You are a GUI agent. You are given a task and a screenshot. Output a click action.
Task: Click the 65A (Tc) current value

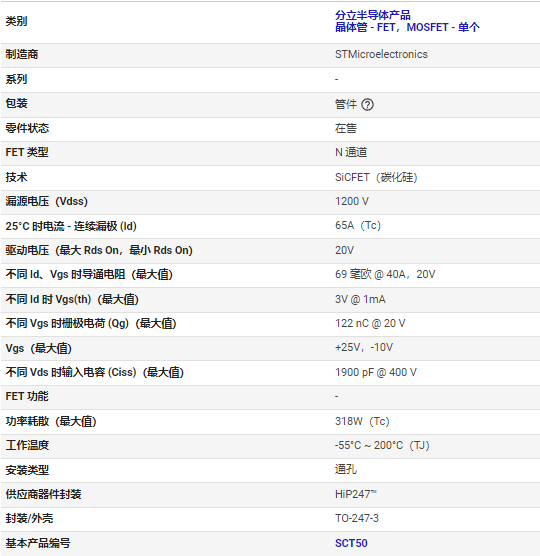click(x=358, y=226)
